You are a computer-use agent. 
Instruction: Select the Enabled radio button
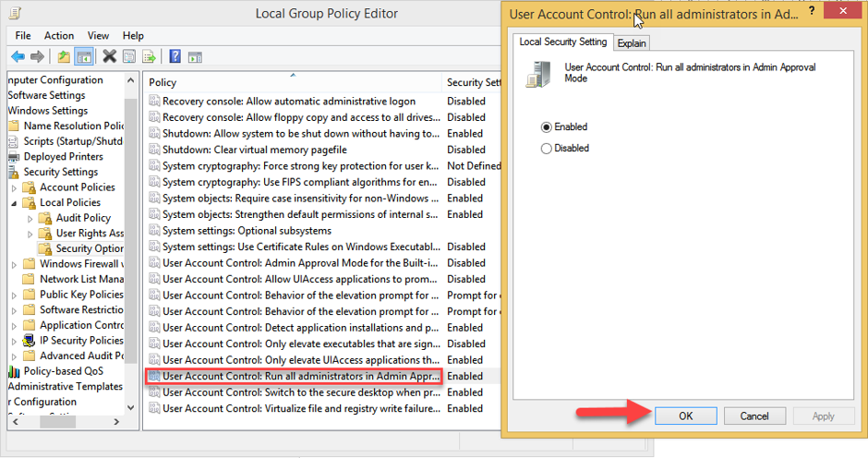click(547, 127)
